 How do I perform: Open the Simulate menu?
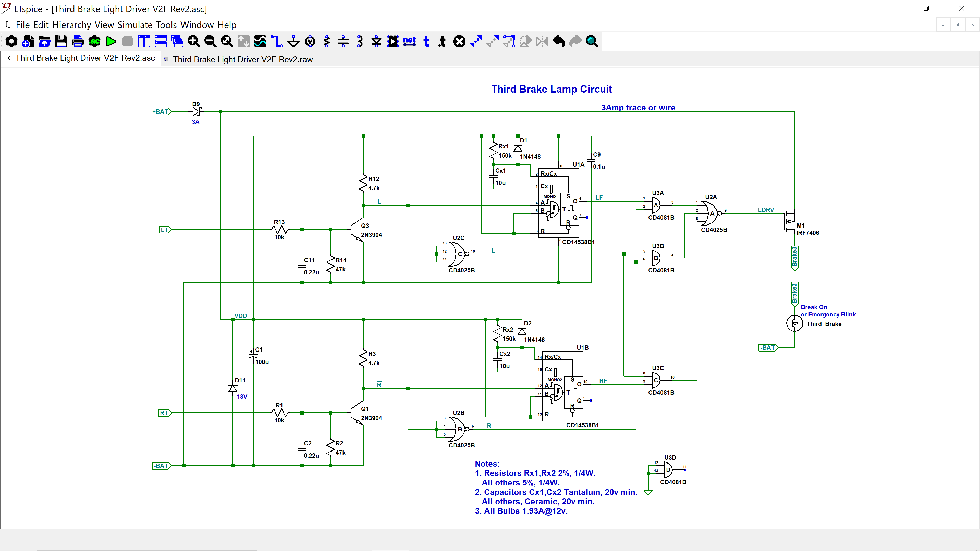pos(135,25)
